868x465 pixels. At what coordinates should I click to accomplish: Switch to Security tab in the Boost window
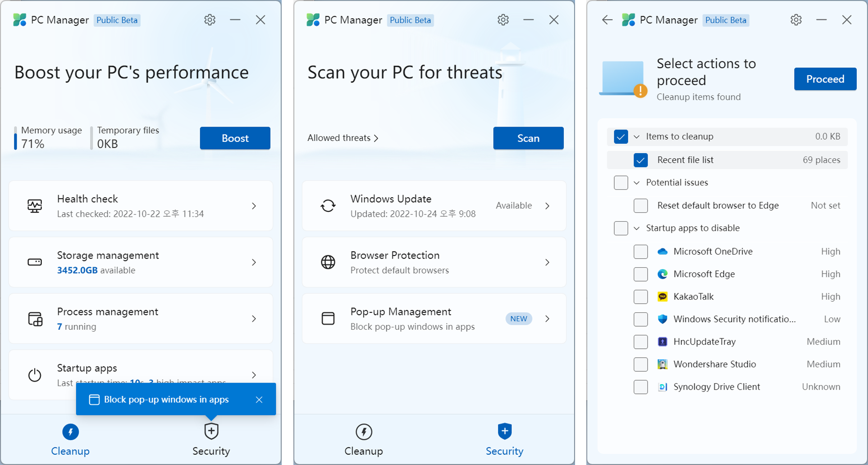tap(211, 439)
